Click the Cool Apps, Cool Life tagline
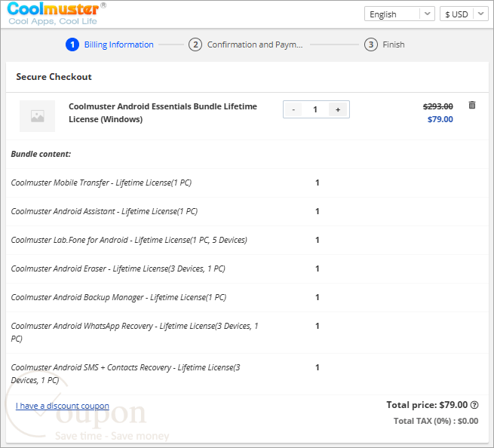This screenshot has width=494, height=448. point(53,21)
